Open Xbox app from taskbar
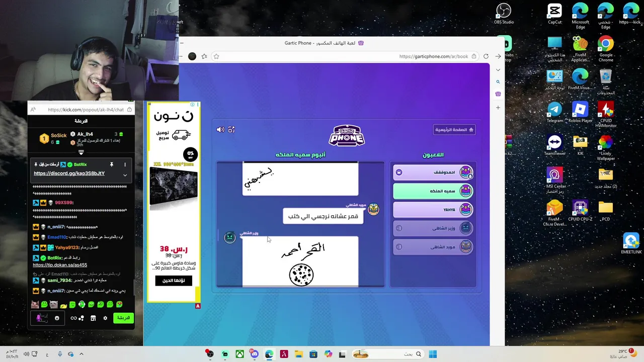The height and width of the screenshot is (362, 644). 240,354
